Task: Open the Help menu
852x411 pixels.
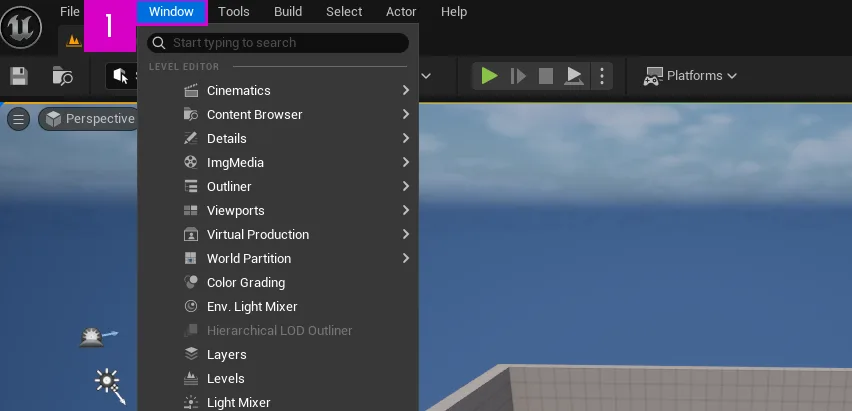Action: coord(454,11)
